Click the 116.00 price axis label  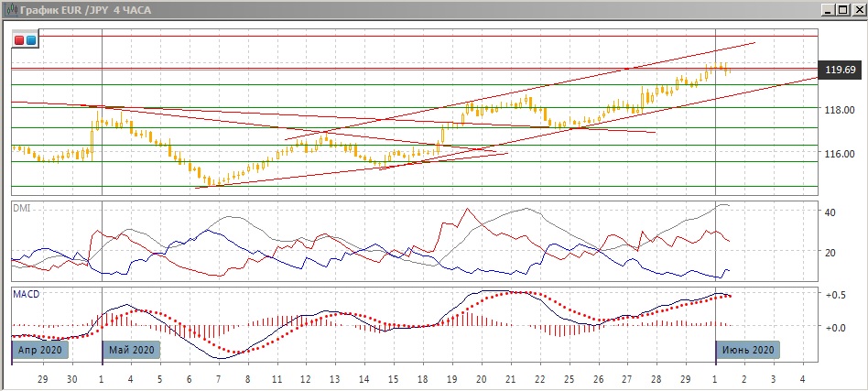coord(840,154)
